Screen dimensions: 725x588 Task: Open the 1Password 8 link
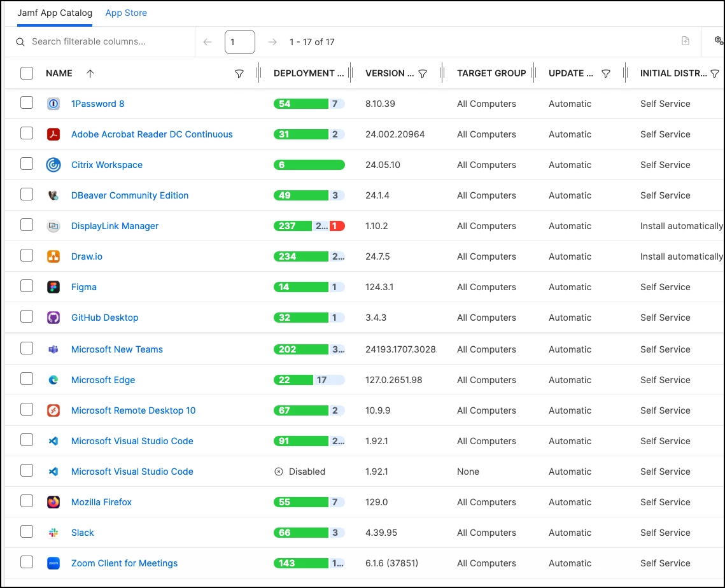[97, 104]
